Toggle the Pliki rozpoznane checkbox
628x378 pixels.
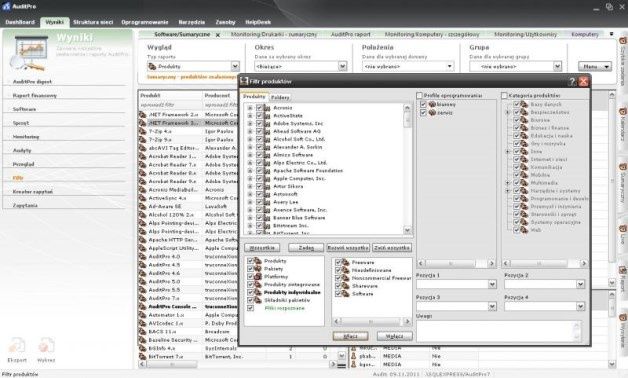click(250, 308)
